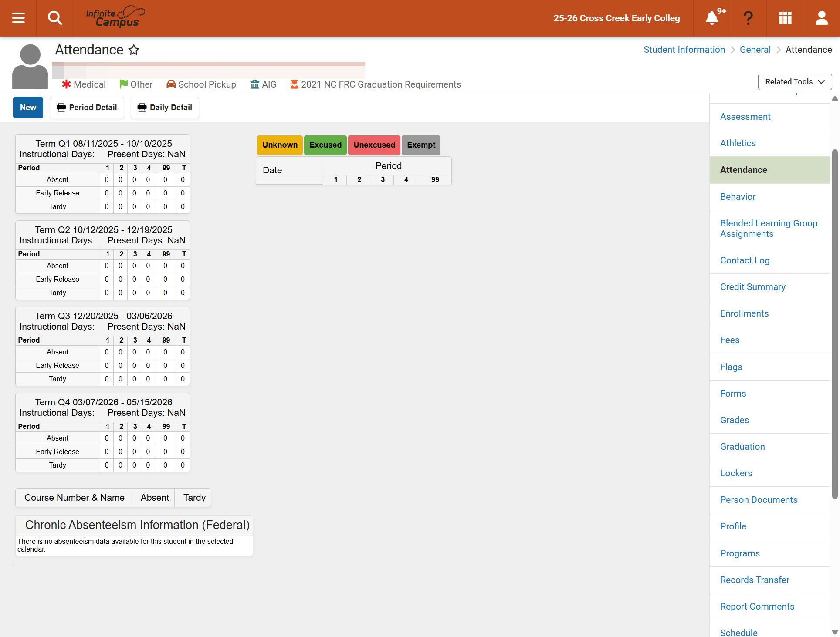Open the help question mark
840x637 pixels.
coord(748,18)
